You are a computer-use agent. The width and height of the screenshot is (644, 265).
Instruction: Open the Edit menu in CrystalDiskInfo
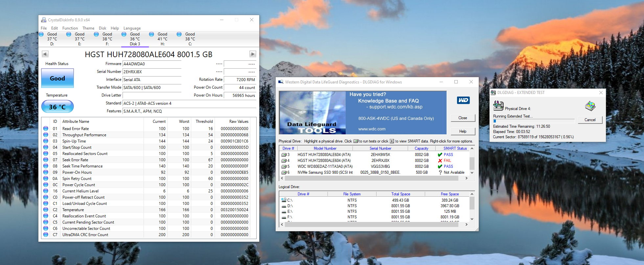point(55,28)
